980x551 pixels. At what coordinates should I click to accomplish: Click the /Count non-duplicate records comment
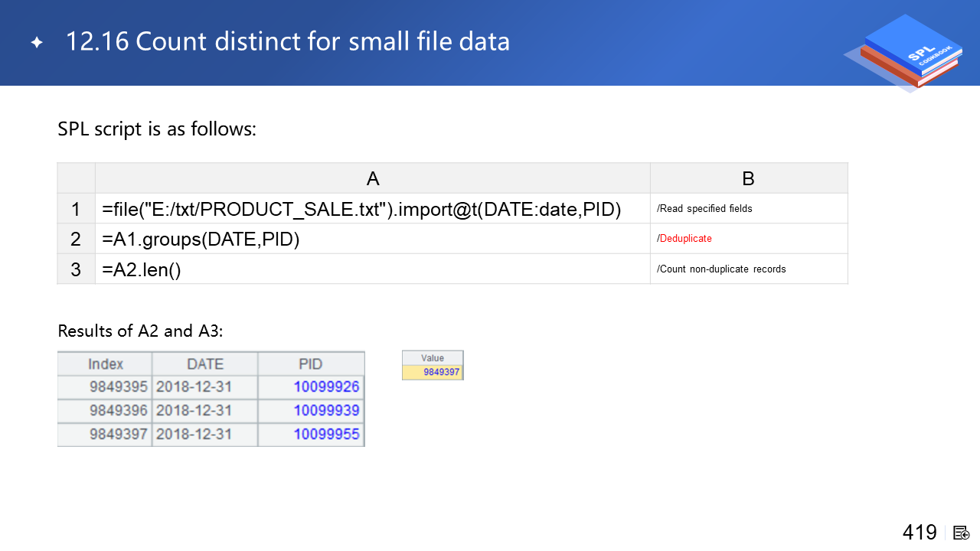(x=721, y=269)
